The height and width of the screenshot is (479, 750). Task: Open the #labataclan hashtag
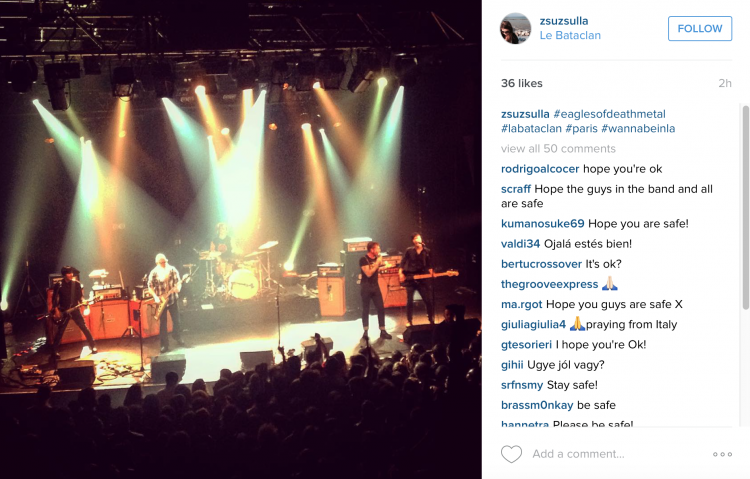531,128
